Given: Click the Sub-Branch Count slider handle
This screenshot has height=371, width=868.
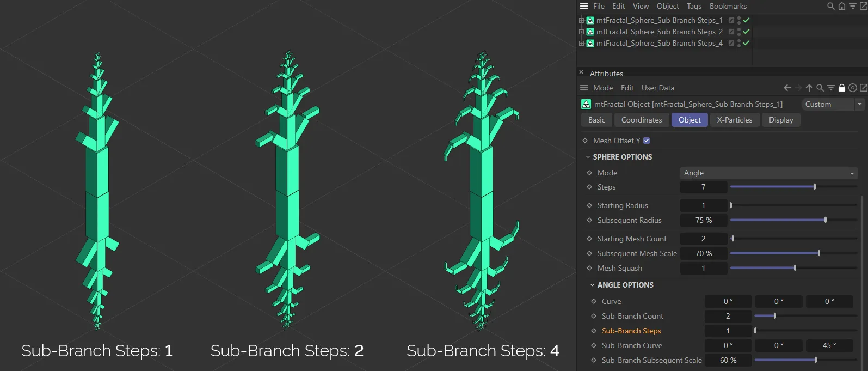Looking at the screenshot, I should tap(775, 316).
